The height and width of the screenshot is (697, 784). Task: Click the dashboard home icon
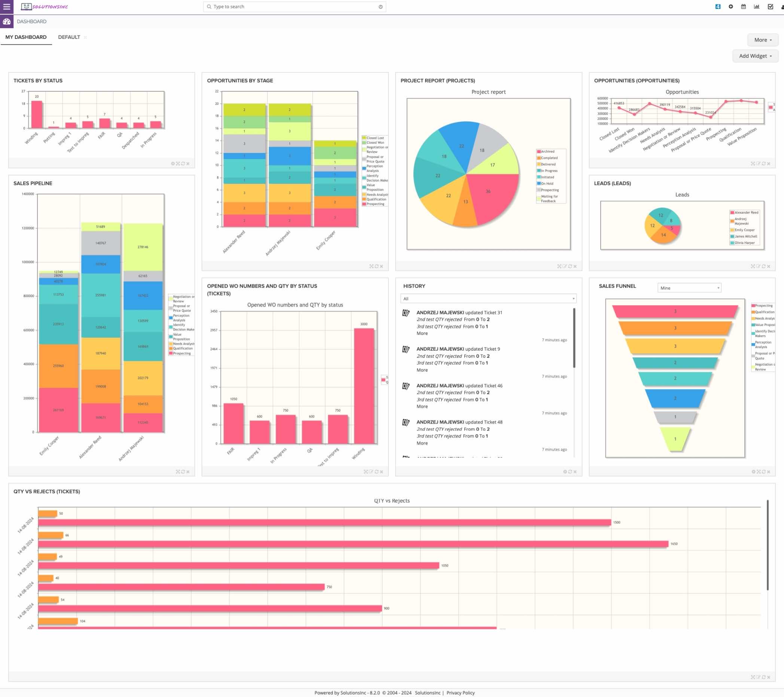[x=7, y=21]
